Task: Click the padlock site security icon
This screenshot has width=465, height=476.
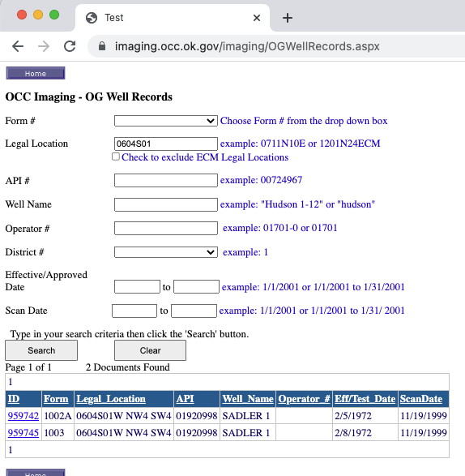Action: coord(102,46)
